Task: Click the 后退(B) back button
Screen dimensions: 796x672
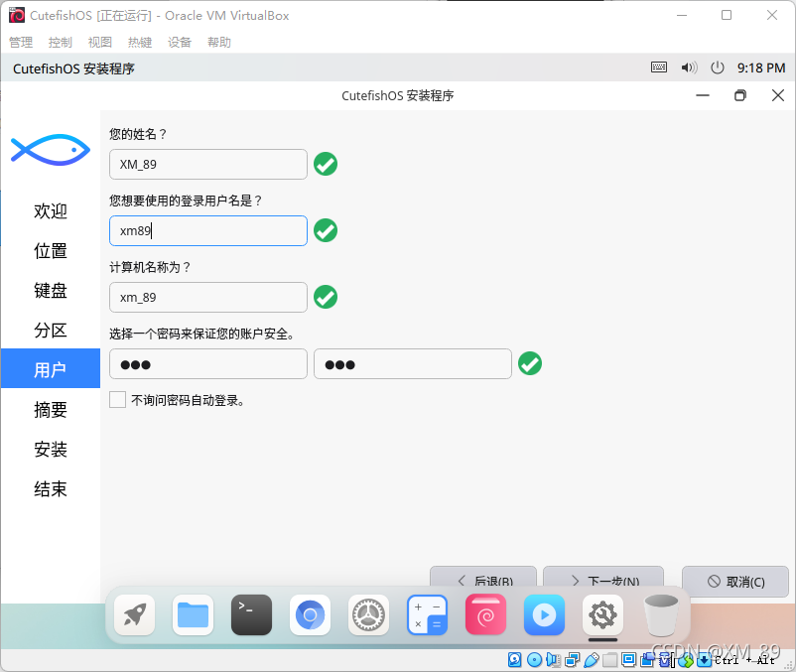Action: [x=483, y=577]
